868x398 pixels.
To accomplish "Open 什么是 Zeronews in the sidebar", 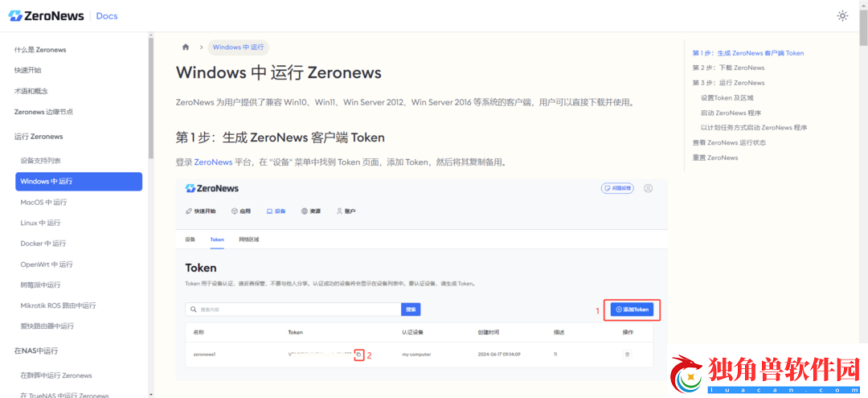I will [x=40, y=50].
